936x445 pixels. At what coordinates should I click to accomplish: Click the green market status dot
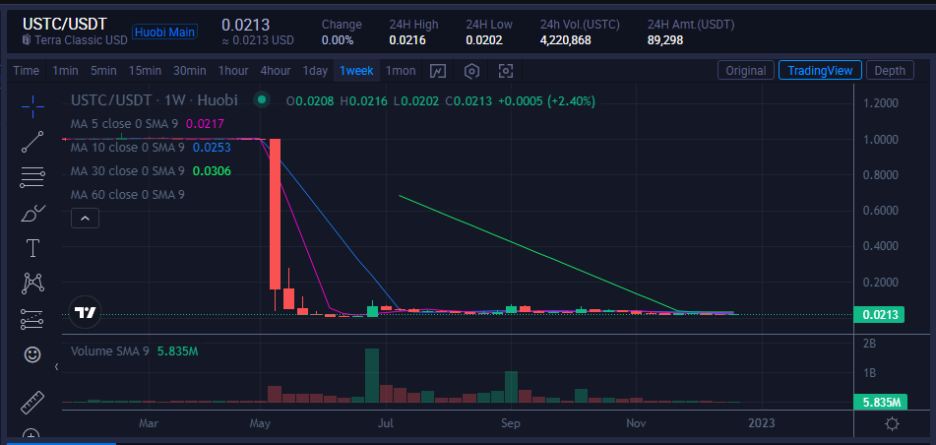[261, 100]
